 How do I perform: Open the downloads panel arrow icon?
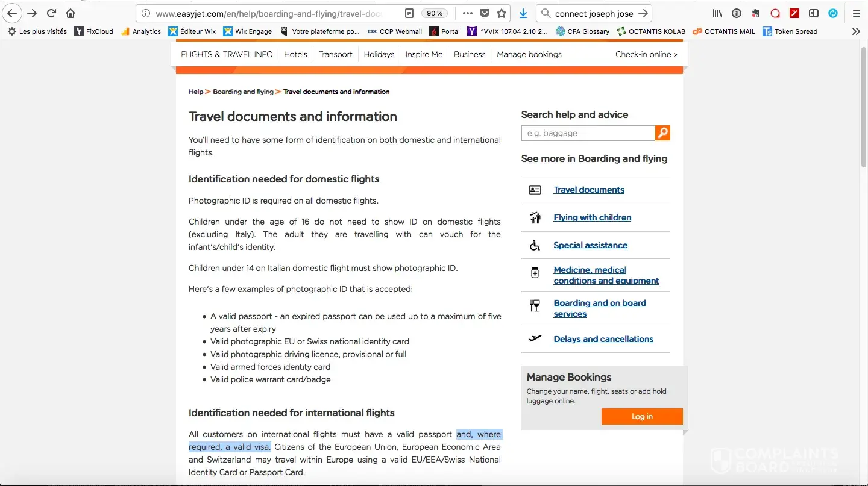point(523,13)
